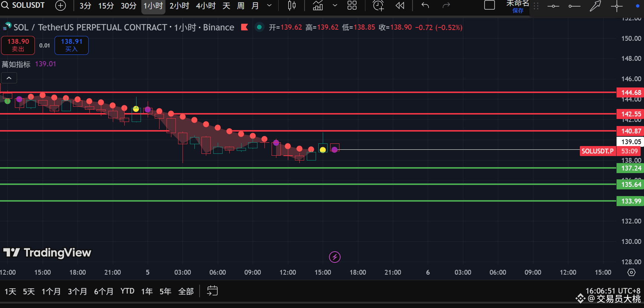Switch to 3分 timeframe
644x308 pixels.
coord(85,6)
